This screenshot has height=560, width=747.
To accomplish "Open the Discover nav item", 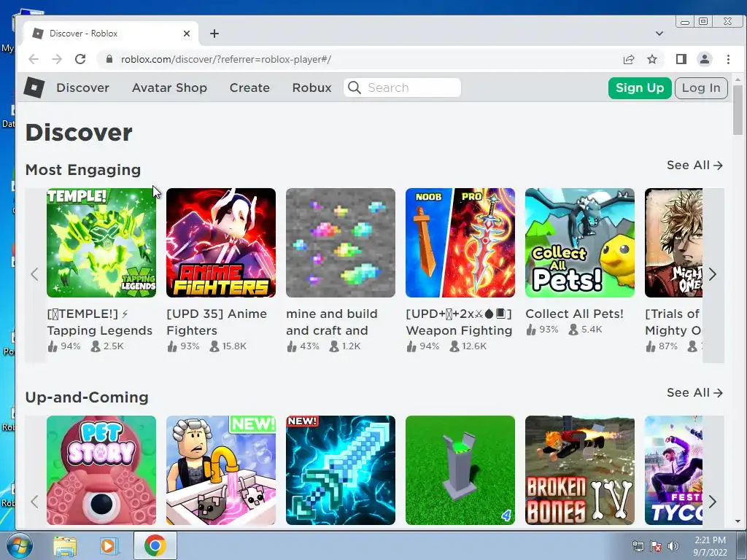I will (x=83, y=87).
